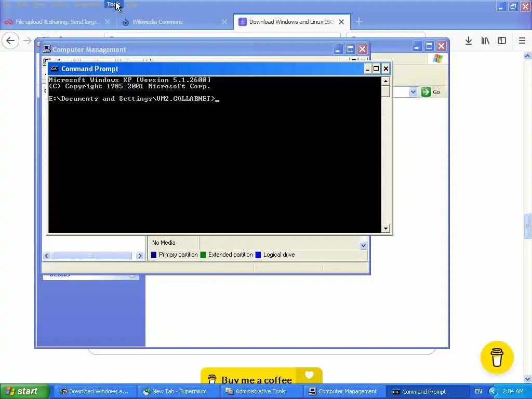Minimize the browser window
The image size is (532, 399).
(501, 6)
